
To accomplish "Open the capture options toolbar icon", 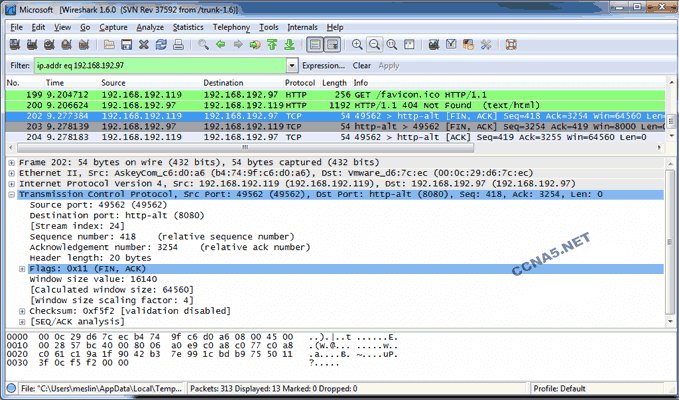I will (x=32, y=45).
